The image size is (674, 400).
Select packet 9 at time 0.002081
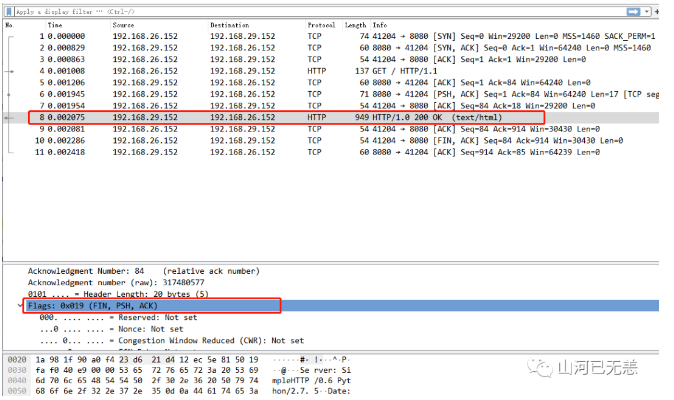pos(331,129)
